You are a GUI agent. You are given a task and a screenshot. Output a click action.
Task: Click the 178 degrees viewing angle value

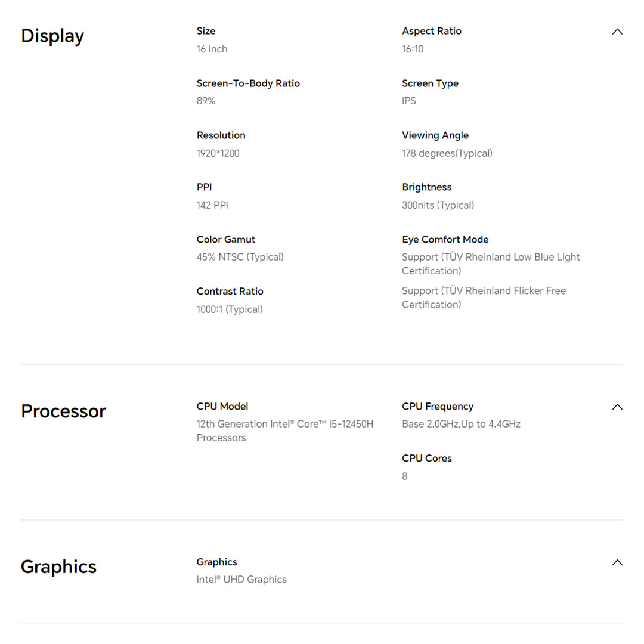(447, 153)
